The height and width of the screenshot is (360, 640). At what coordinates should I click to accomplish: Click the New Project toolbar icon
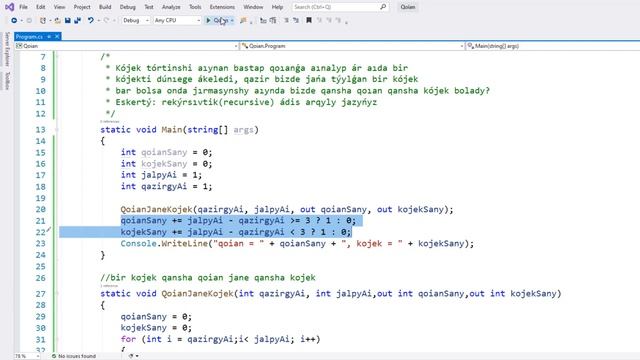coord(42,20)
